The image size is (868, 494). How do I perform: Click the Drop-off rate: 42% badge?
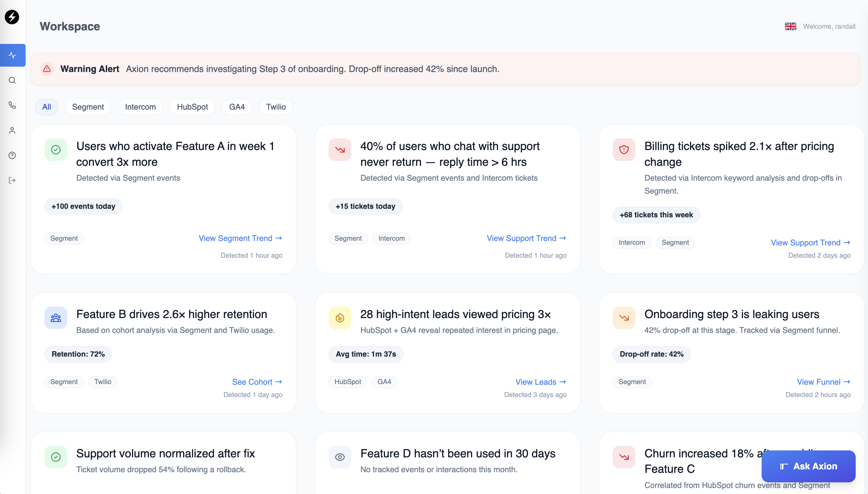click(651, 354)
